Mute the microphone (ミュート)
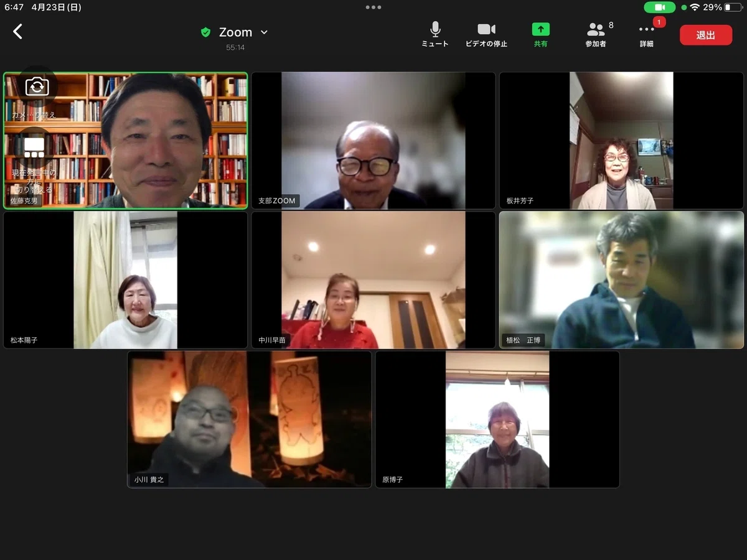 (435, 35)
